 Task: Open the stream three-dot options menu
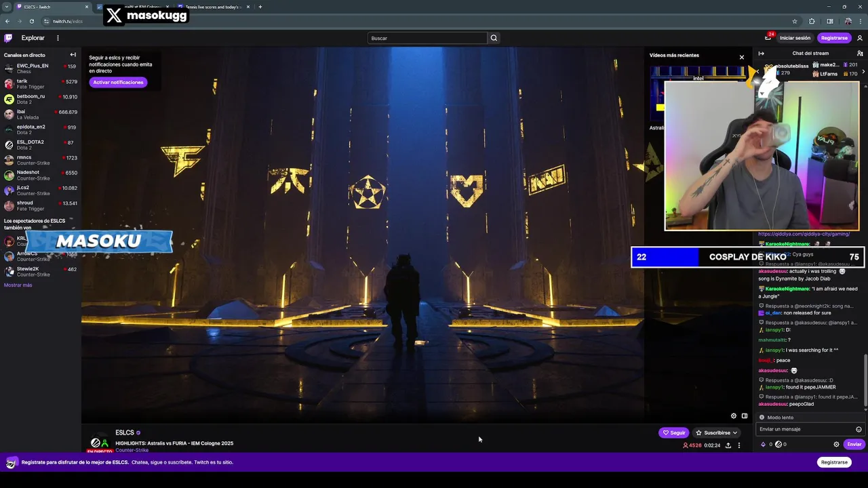[739, 445]
